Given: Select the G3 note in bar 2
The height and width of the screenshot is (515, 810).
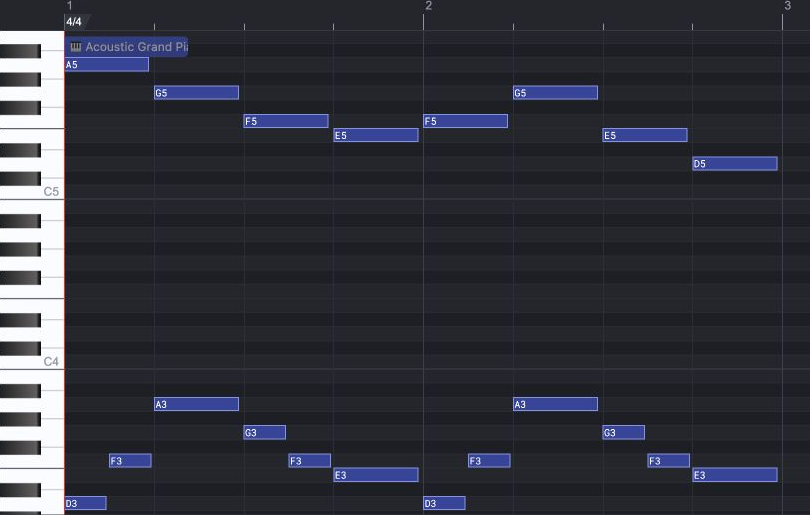Looking at the screenshot, I should pos(624,433).
